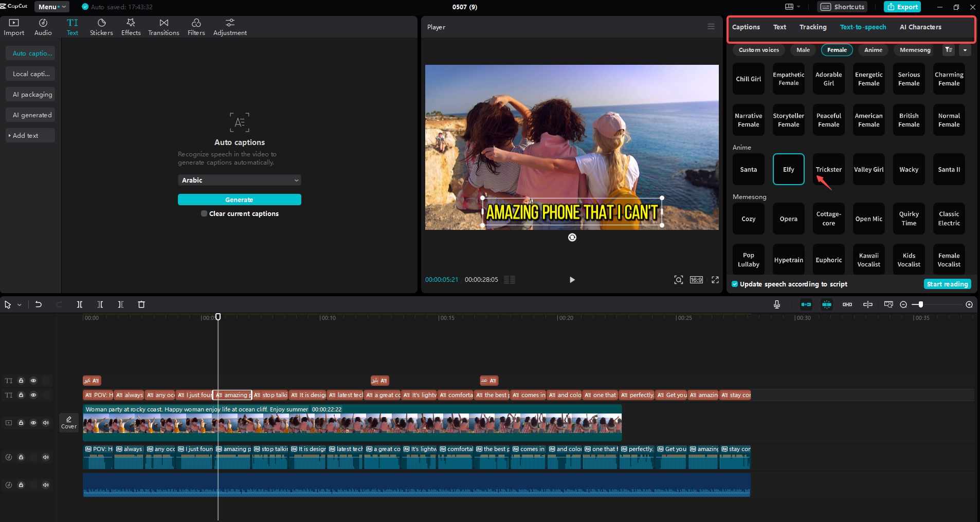Click the zoom-in plus icon on timeline

click(969, 304)
